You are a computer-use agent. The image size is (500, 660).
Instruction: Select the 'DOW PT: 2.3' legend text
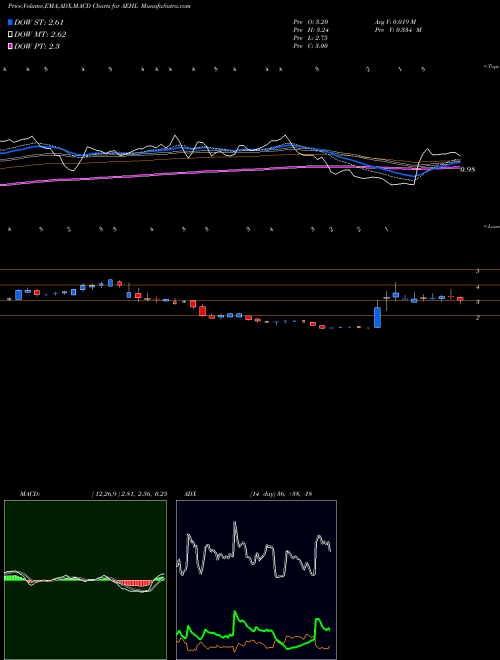tap(37, 46)
